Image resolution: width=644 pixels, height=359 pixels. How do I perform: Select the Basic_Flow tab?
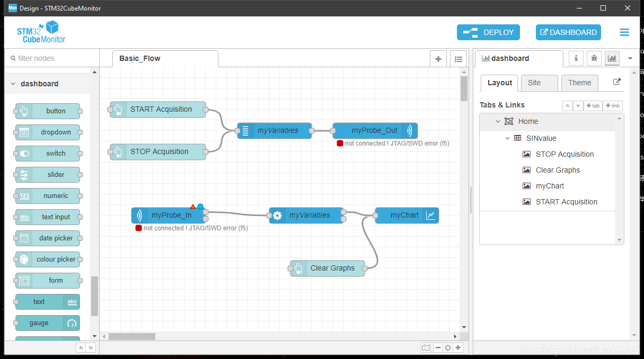165,59
